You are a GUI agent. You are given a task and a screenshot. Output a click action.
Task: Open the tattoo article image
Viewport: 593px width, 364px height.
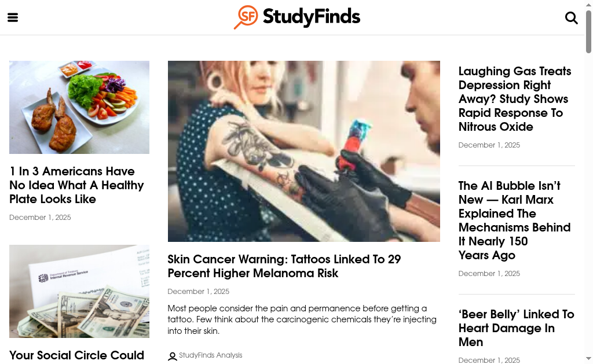coord(303,151)
